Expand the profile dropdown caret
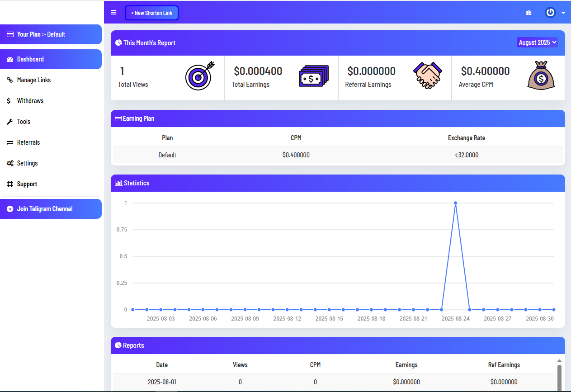 (x=563, y=13)
